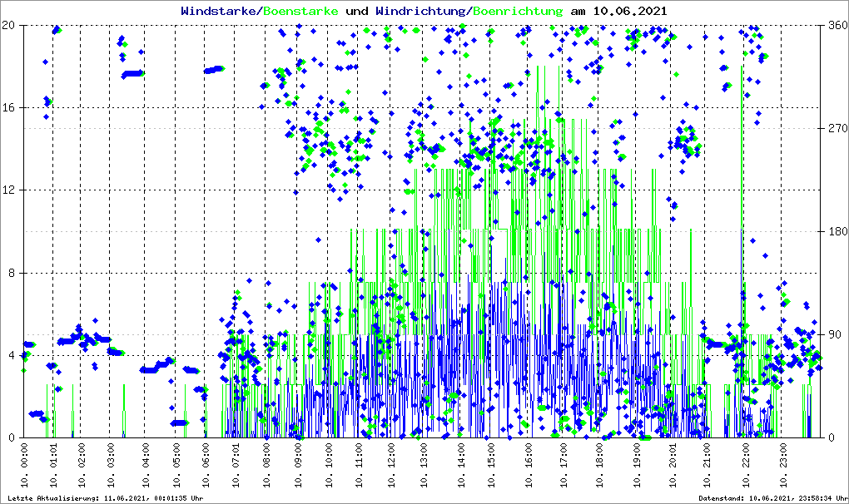Click the "10. 02:00" time axis label

coord(82,466)
